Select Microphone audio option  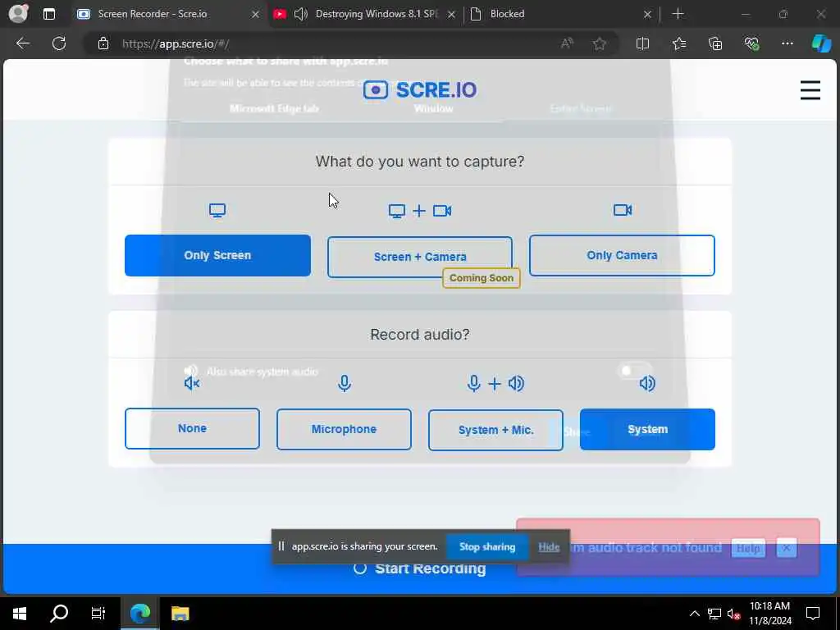(x=344, y=429)
